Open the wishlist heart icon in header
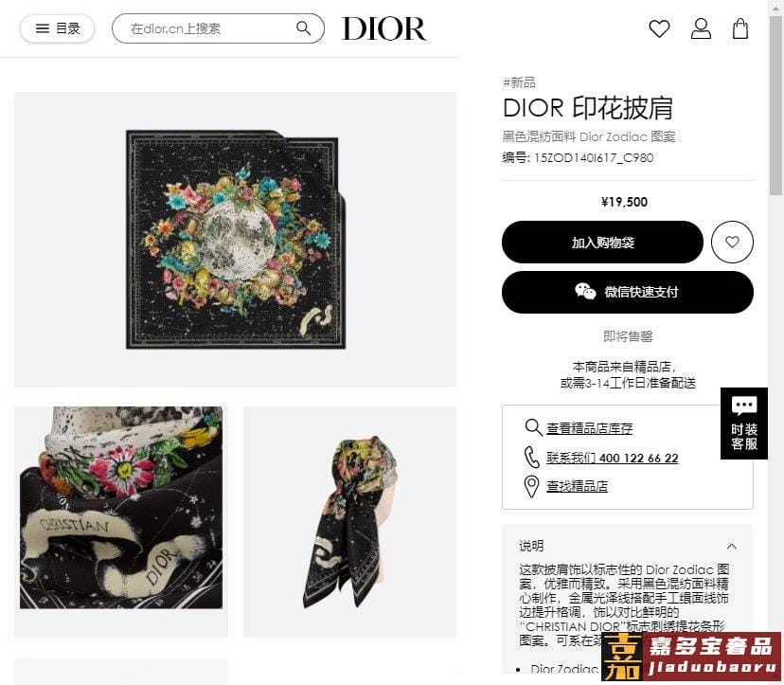This screenshot has height=685, width=784. tap(659, 28)
